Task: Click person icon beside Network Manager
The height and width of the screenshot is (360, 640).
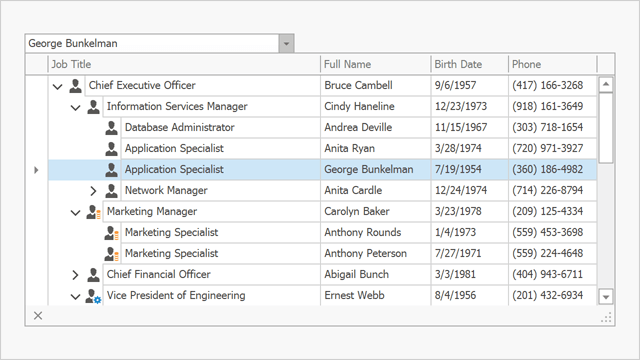Action: coord(111,191)
